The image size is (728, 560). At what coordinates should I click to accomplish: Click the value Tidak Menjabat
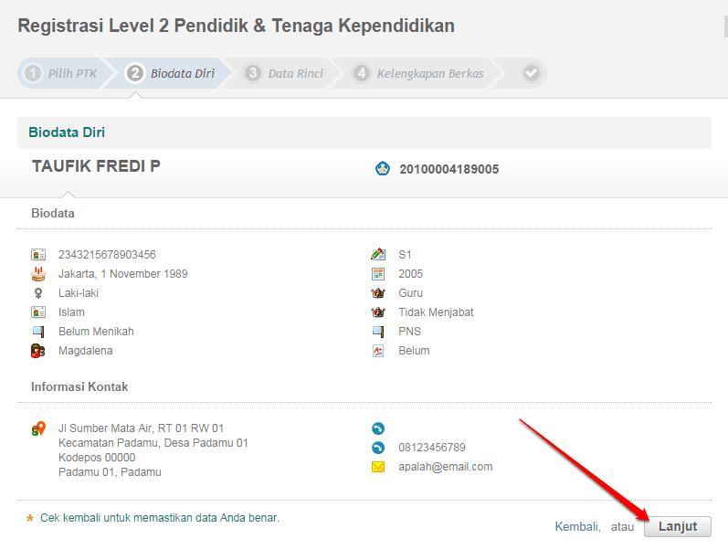[x=436, y=312]
